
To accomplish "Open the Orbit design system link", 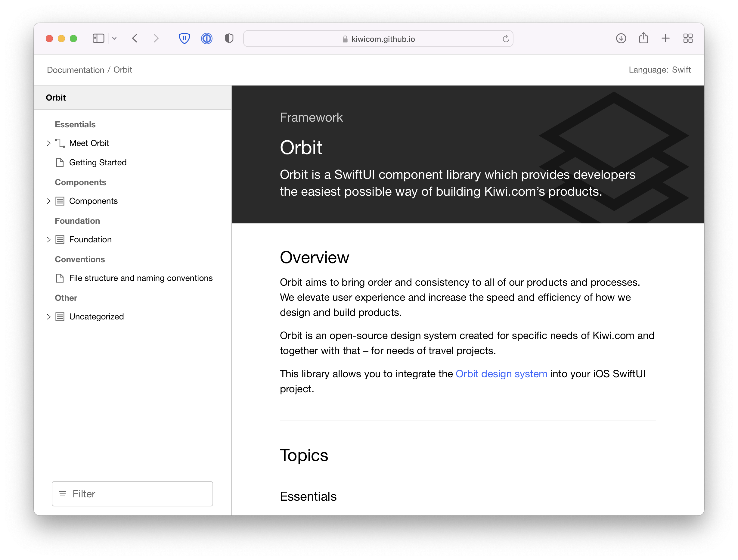I will pyautogui.click(x=501, y=374).
